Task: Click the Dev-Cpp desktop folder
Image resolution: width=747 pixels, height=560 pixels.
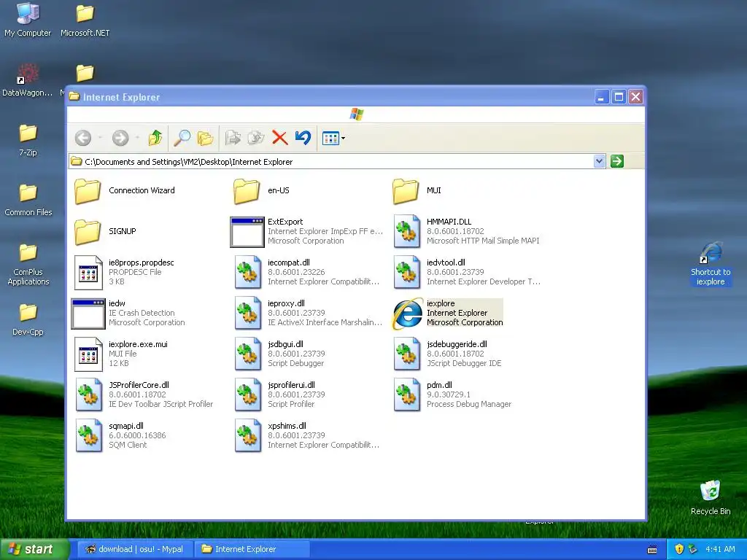Action: 28,320
